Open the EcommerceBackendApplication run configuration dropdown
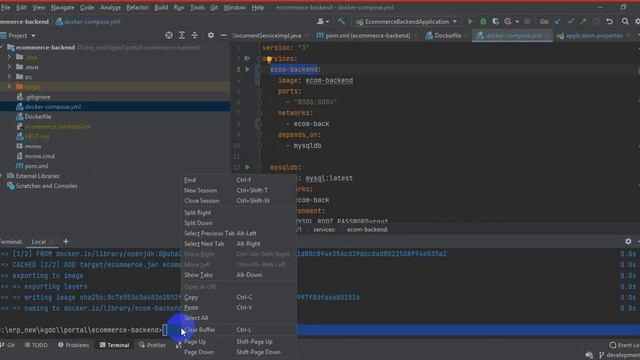Viewport: 640px width, 360px height. [x=406, y=22]
